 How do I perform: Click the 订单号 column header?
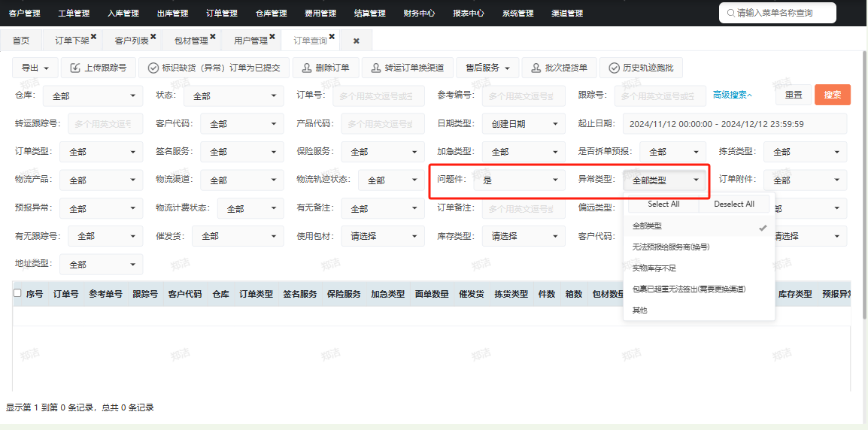click(x=66, y=294)
